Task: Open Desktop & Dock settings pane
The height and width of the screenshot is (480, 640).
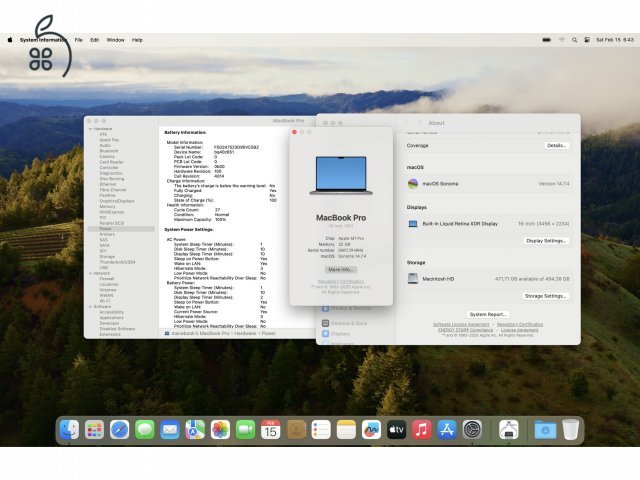Action: (x=345, y=323)
